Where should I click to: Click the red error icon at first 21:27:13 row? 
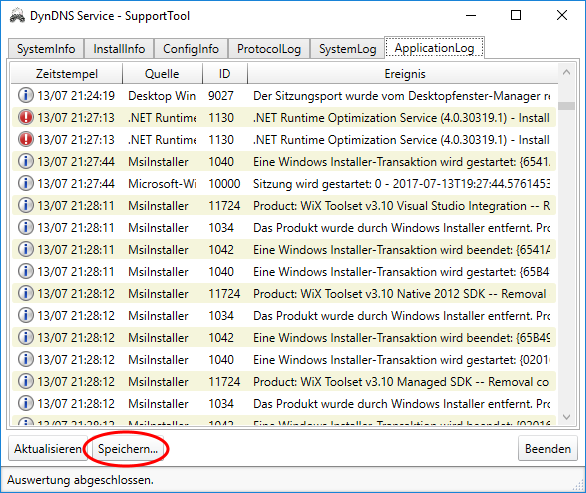pos(26,117)
